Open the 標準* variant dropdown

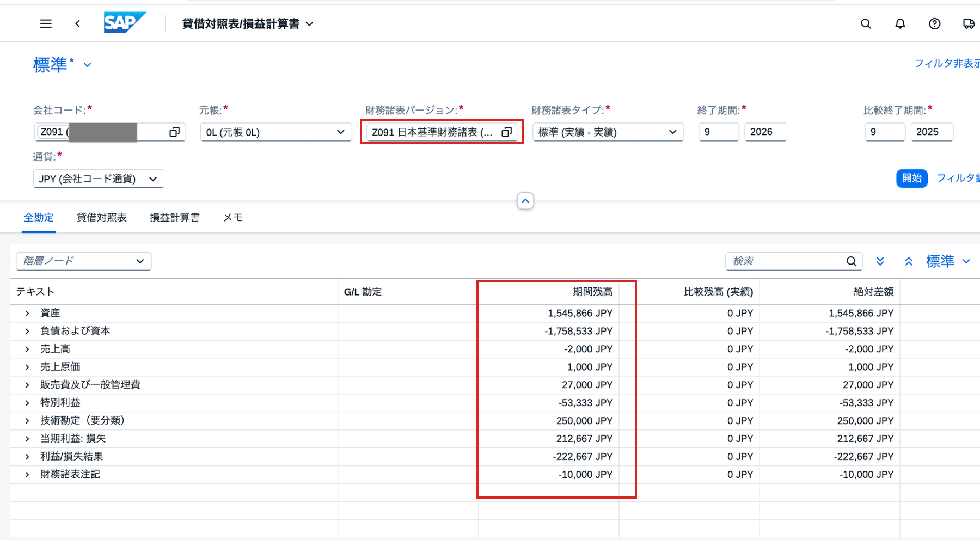[x=87, y=65]
